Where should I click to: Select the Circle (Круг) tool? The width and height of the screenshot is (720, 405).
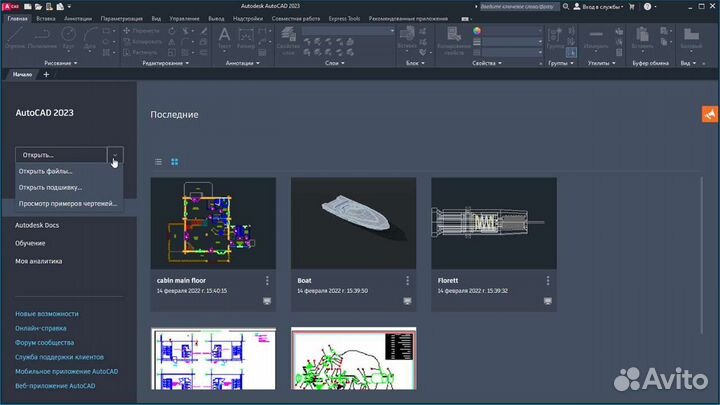coord(68,38)
